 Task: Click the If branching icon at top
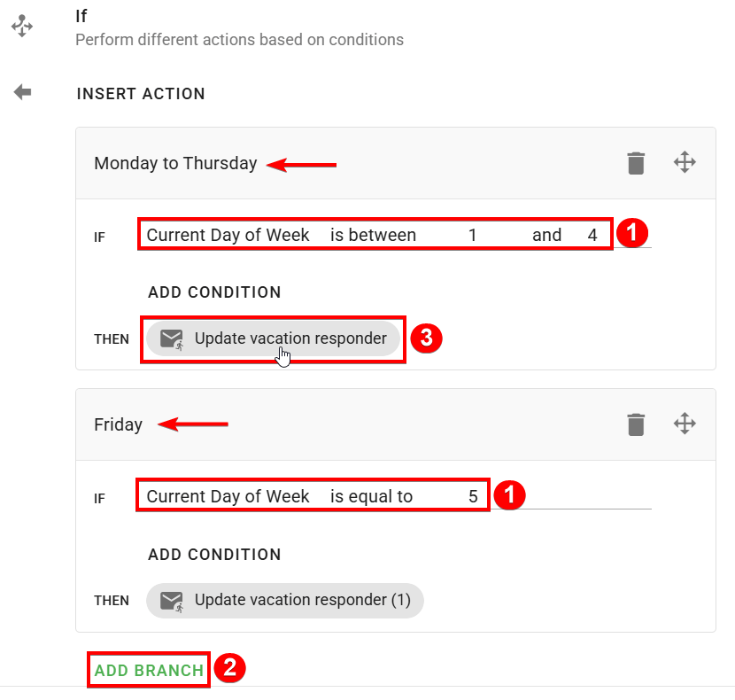click(22, 26)
